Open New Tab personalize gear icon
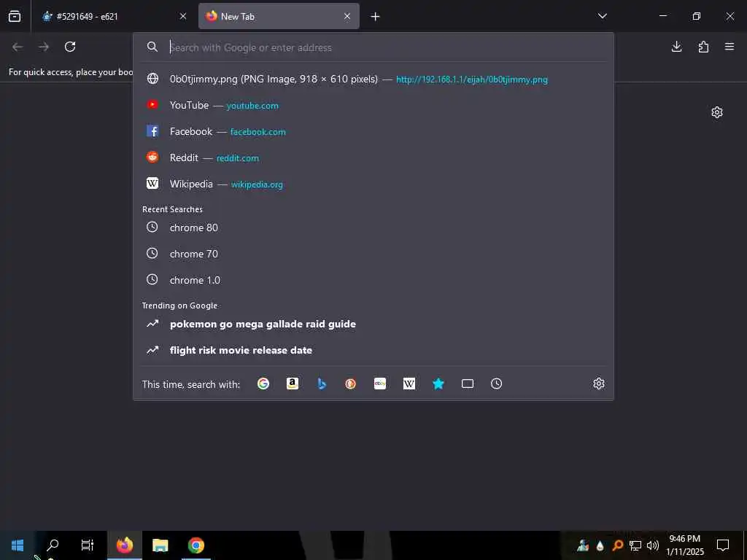Viewport: 747px width, 560px height. coord(717,112)
